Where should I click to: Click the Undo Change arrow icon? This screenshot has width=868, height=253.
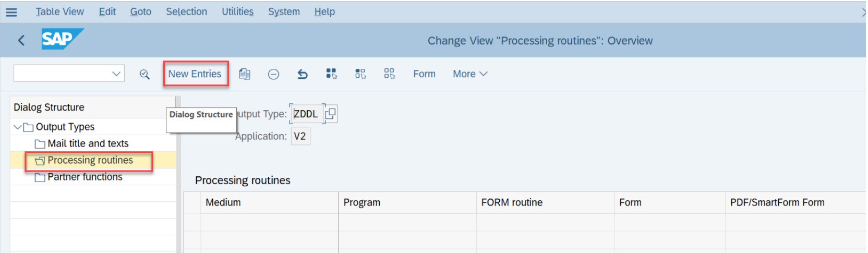(x=303, y=74)
